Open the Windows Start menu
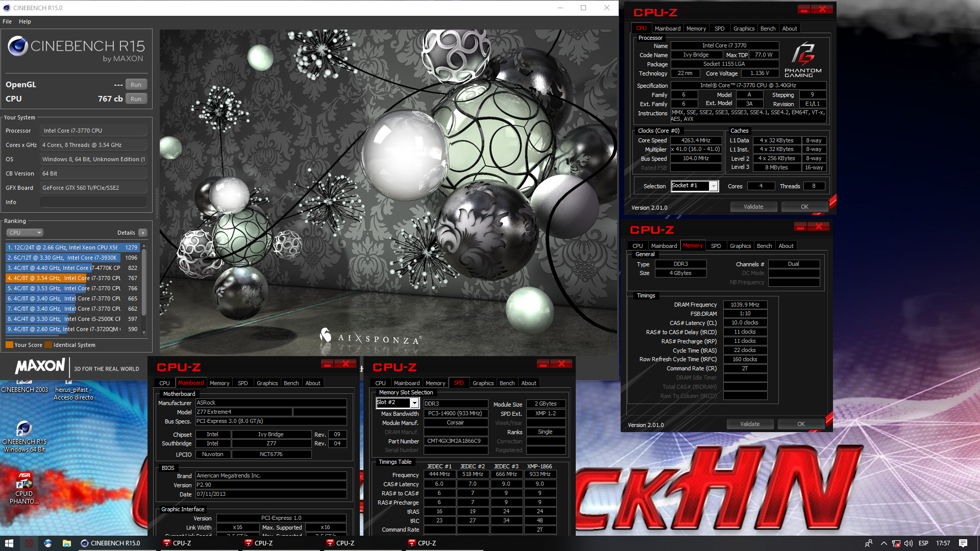The image size is (980, 551). click(9, 543)
